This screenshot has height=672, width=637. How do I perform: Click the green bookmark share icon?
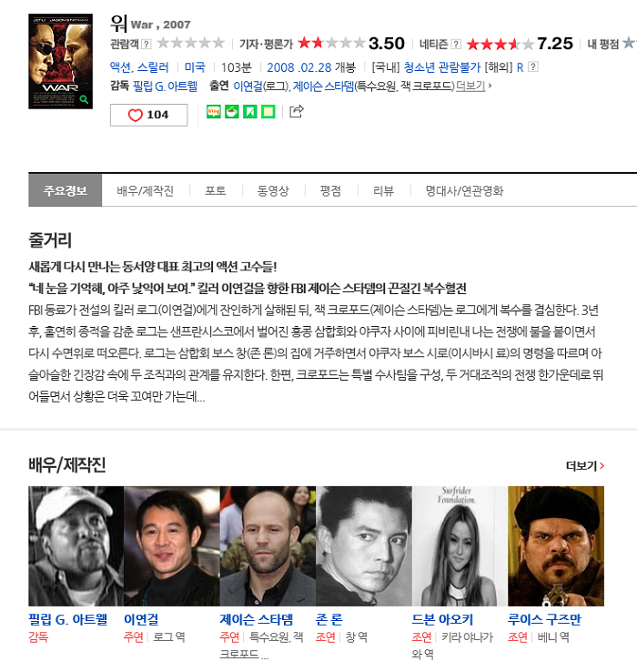pos(249,111)
